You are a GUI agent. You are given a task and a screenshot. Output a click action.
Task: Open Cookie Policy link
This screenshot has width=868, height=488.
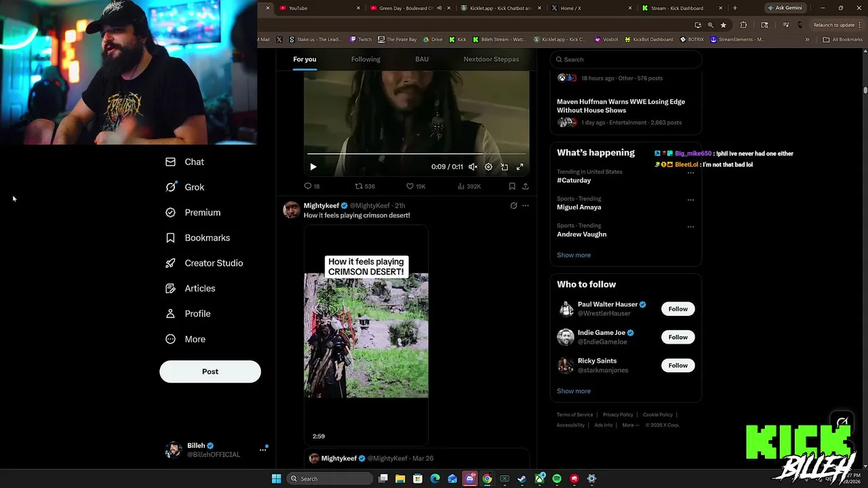click(658, 415)
